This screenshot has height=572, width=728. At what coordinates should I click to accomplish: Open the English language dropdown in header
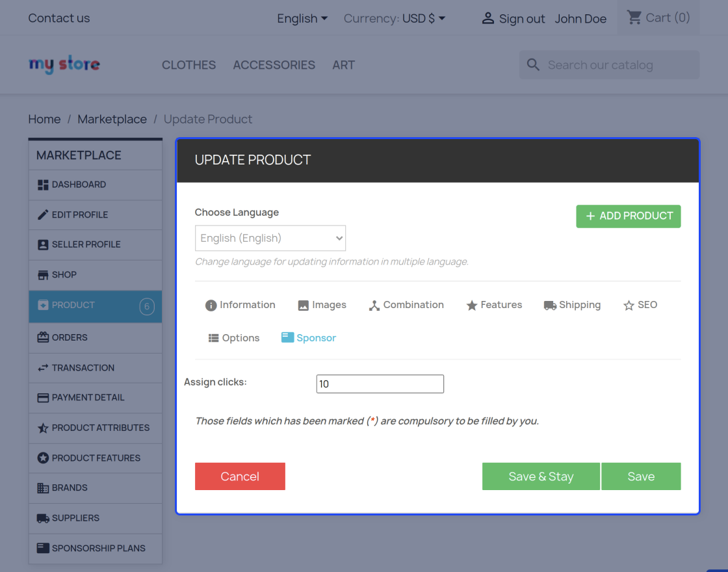(x=302, y=19)
